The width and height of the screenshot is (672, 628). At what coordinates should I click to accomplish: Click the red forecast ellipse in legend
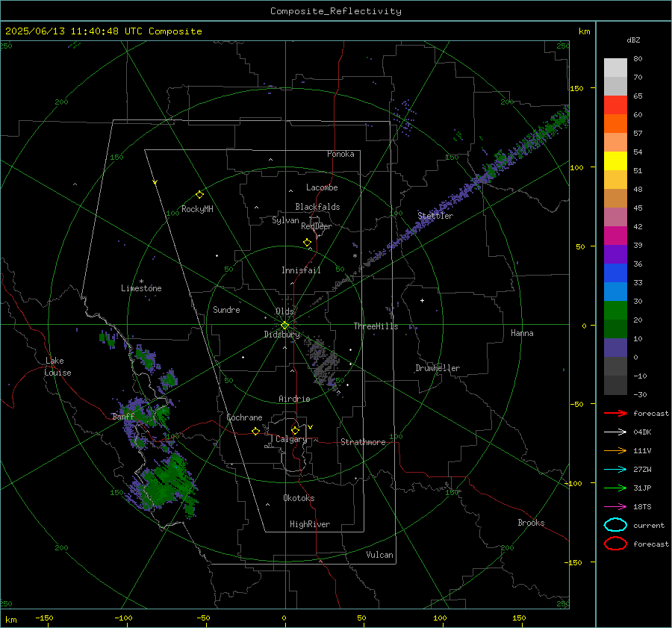point(615,544)
